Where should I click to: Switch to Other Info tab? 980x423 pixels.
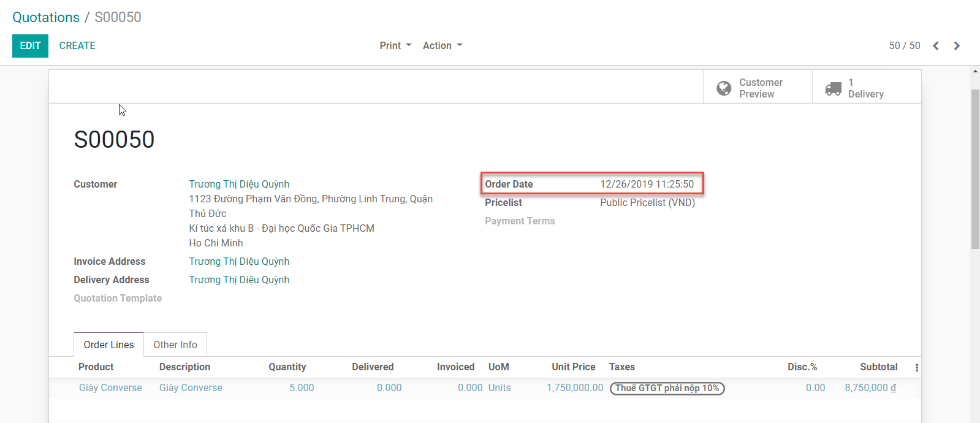point(175,345)
